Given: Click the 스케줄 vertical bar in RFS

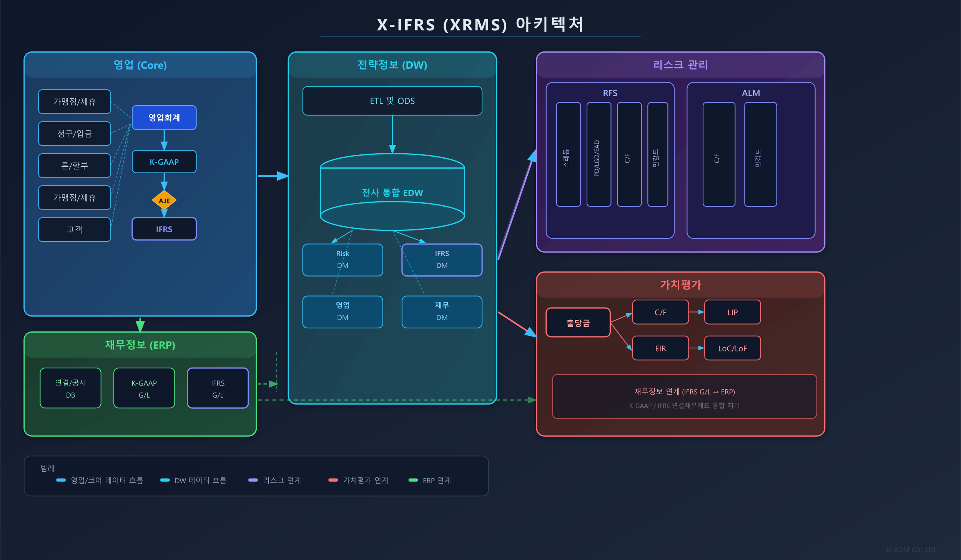Looking at the screenshot, I should tap(568, 154).
